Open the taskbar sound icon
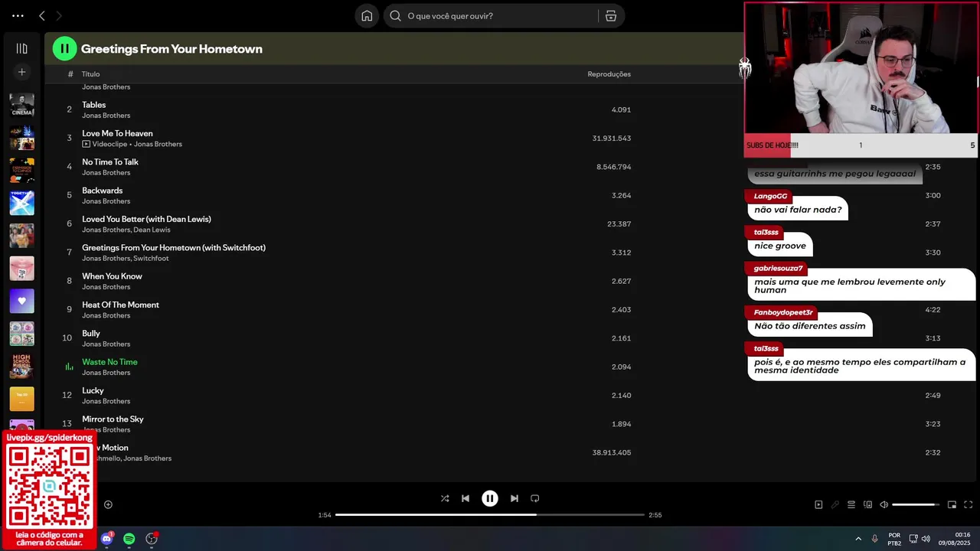This screenshot has height=551, width=980. (926, 539)
